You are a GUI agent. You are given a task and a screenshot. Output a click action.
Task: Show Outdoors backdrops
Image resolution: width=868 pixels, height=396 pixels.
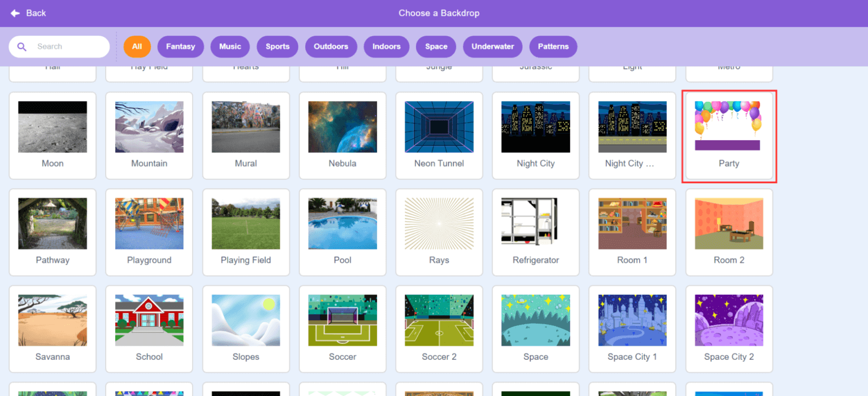[x=331, y=46]
